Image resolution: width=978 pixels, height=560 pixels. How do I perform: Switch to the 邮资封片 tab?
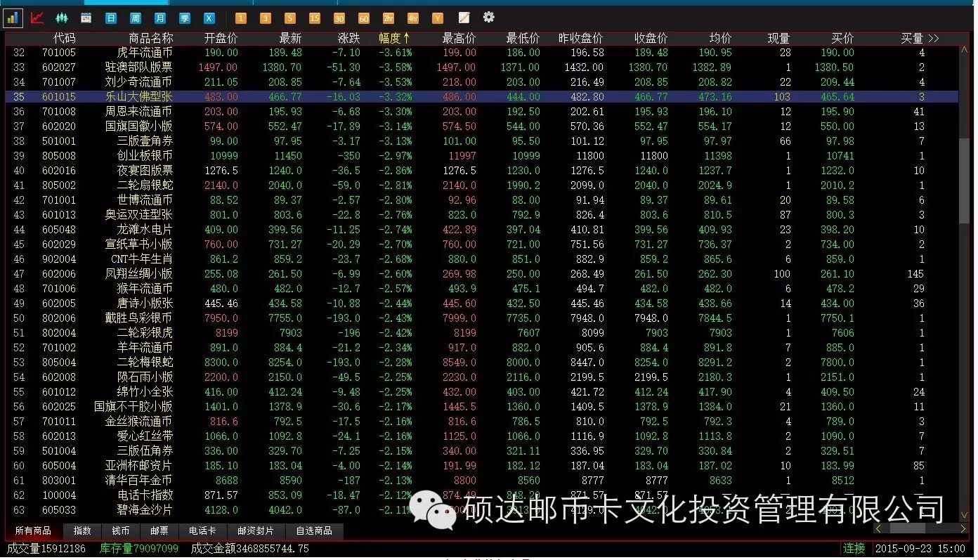[256, 530]
